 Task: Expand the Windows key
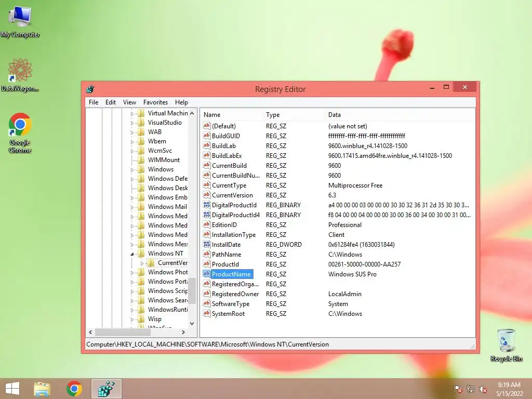132,170
